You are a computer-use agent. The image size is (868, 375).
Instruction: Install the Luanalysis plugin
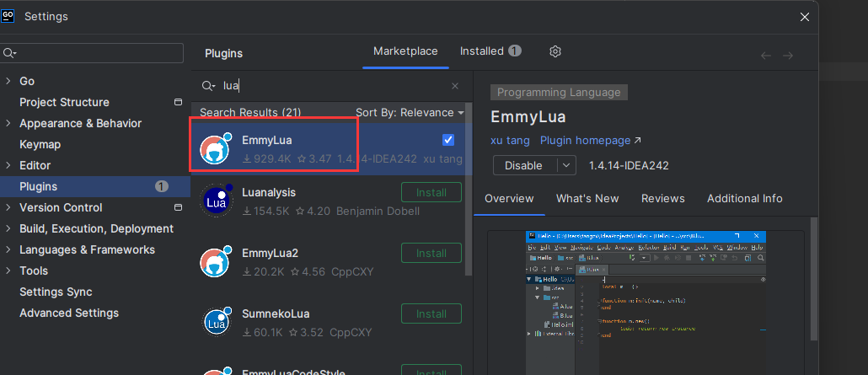click(431, 192)
